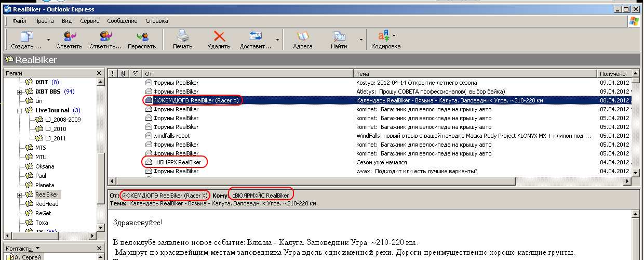Open the Сервис menu

(x=90, y=21)
